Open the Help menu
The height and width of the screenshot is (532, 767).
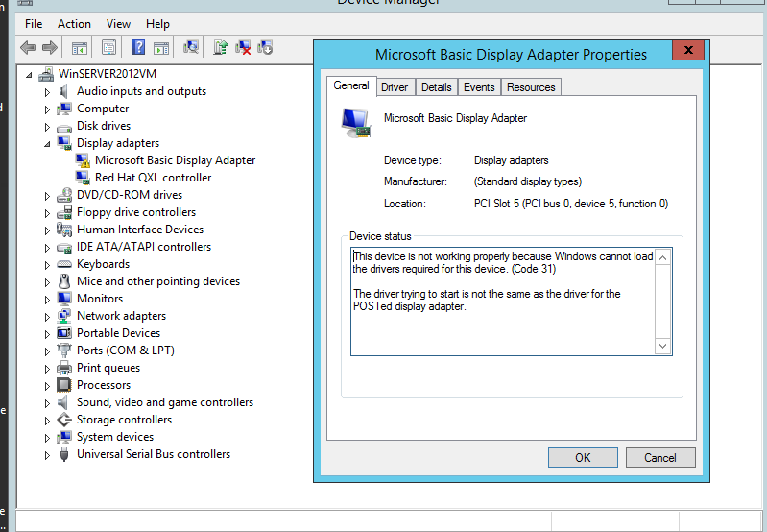point(157,23)
